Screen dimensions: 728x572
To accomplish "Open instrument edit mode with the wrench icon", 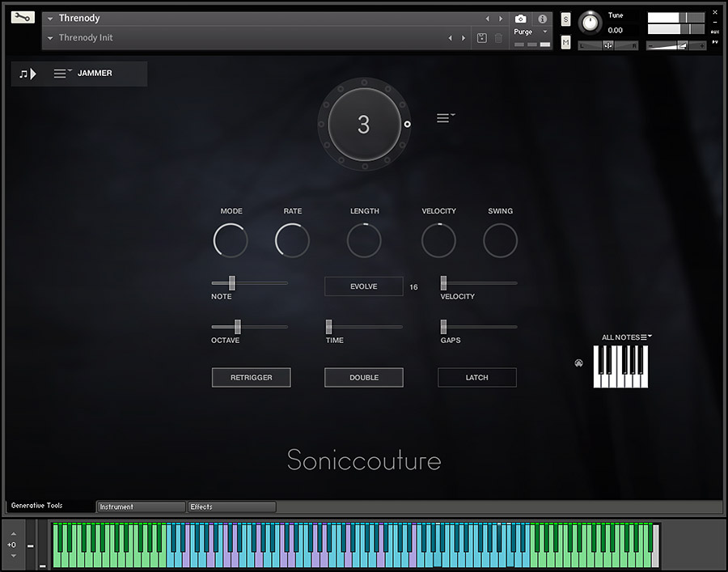I will tap(23, 18).
